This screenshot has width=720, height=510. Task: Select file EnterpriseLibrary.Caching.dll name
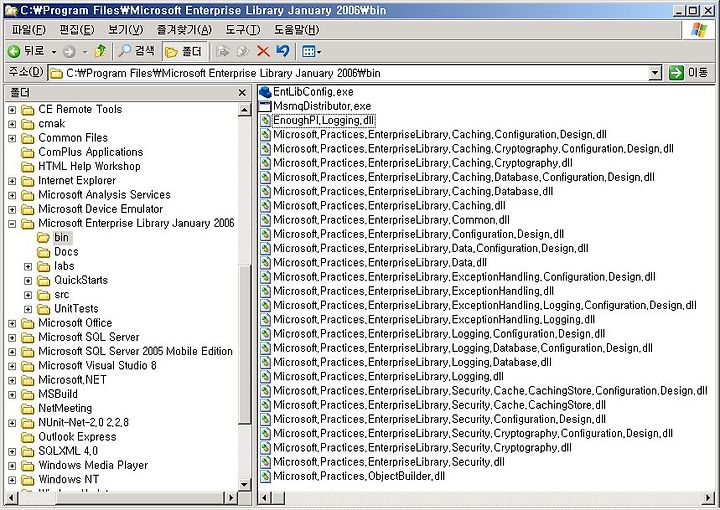point(389,206)
